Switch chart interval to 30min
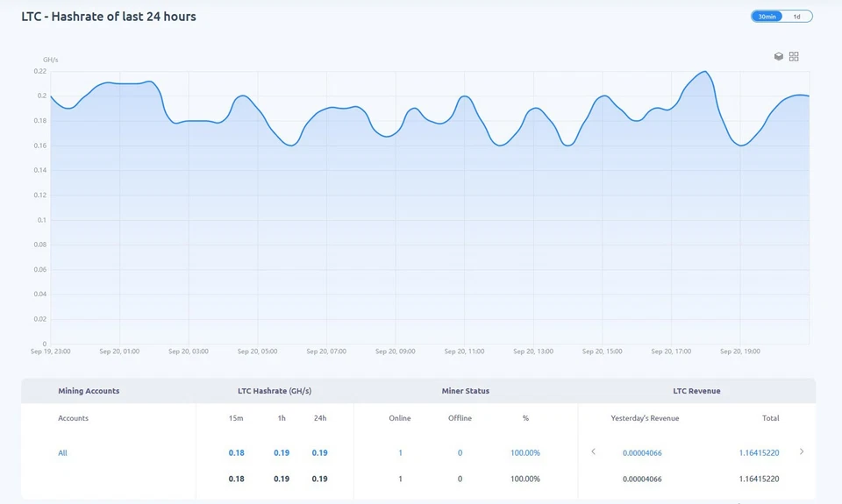Screen dimensions: 842x504 coord(767,17)
